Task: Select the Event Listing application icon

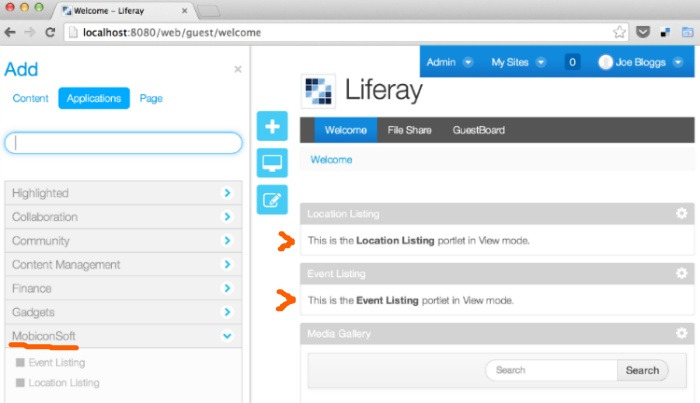Action: 20,362
